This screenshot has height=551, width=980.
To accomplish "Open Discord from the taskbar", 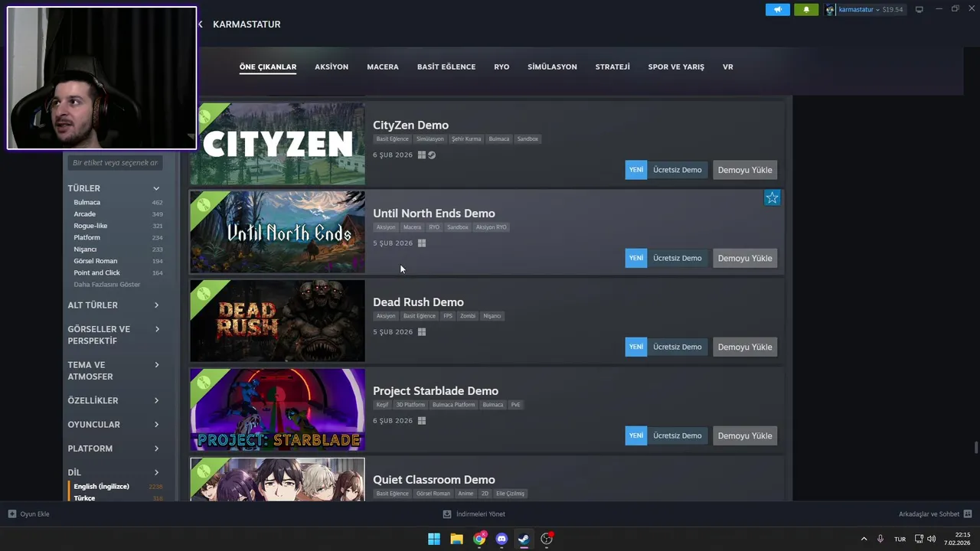I will (x=501, y=539).
